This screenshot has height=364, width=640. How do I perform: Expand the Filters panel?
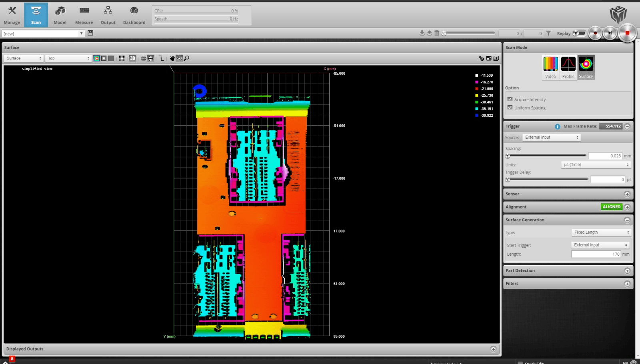point(627,284)
